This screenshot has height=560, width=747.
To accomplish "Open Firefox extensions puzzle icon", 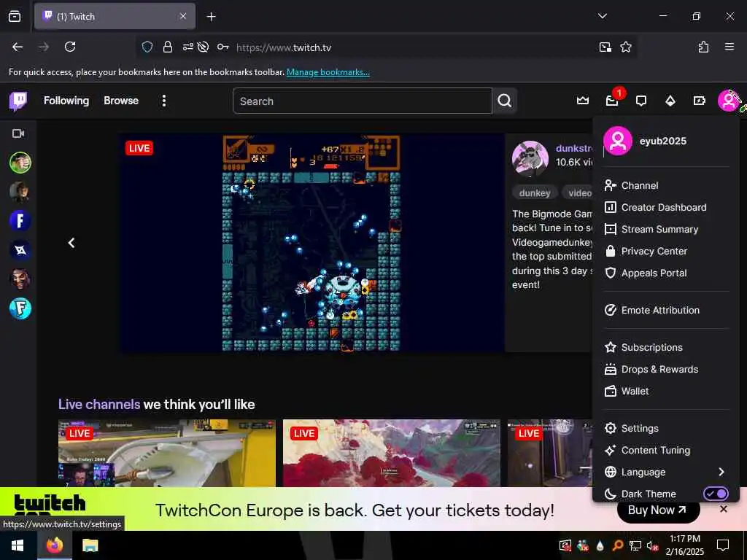I will tap(703, 47).
